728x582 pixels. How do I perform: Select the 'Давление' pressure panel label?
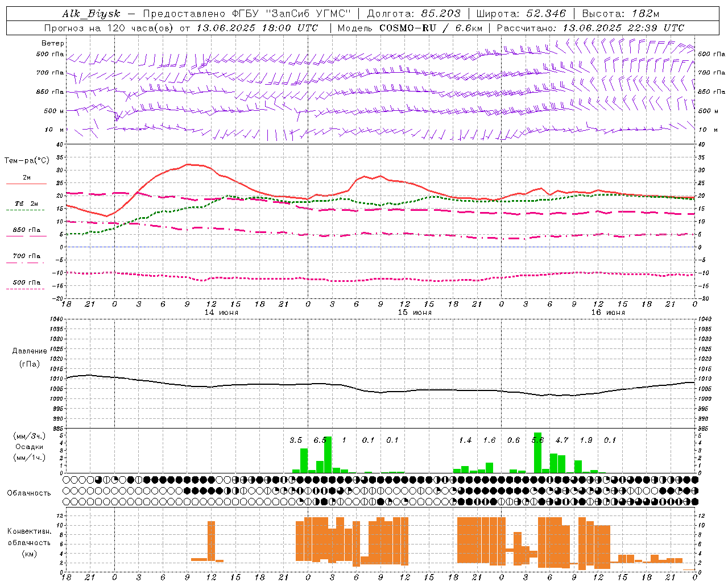[x=30, y=351]
